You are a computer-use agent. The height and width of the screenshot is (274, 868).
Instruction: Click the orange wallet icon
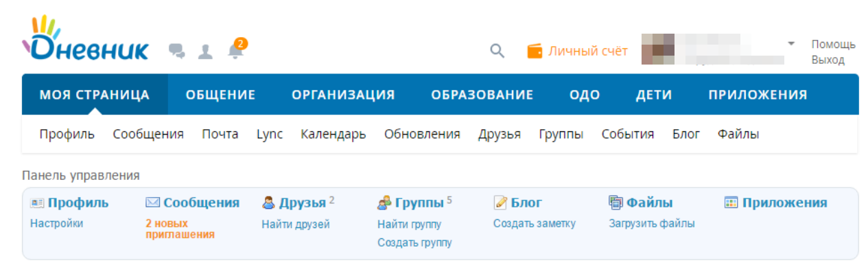535,51
